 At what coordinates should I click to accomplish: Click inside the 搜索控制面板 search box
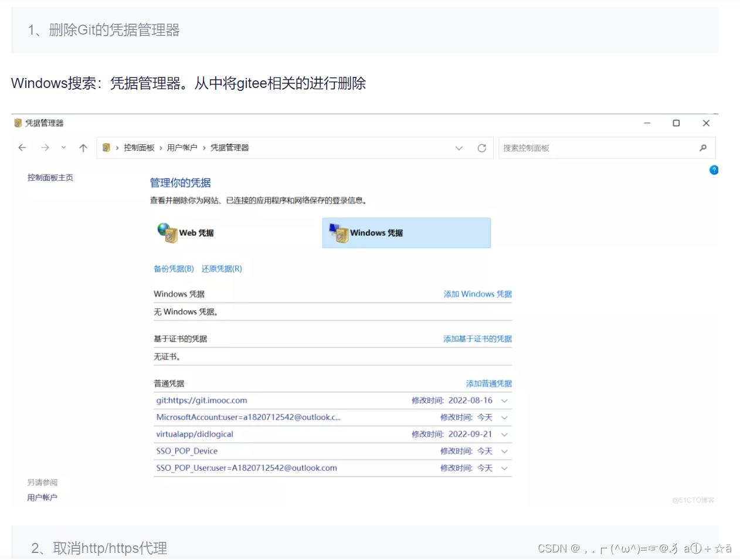(586, 148)
